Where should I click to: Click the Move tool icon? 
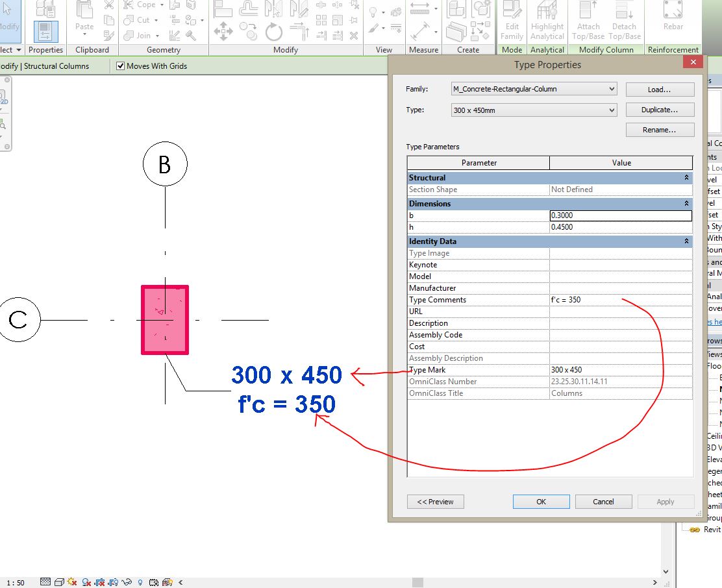click(223, 32)
